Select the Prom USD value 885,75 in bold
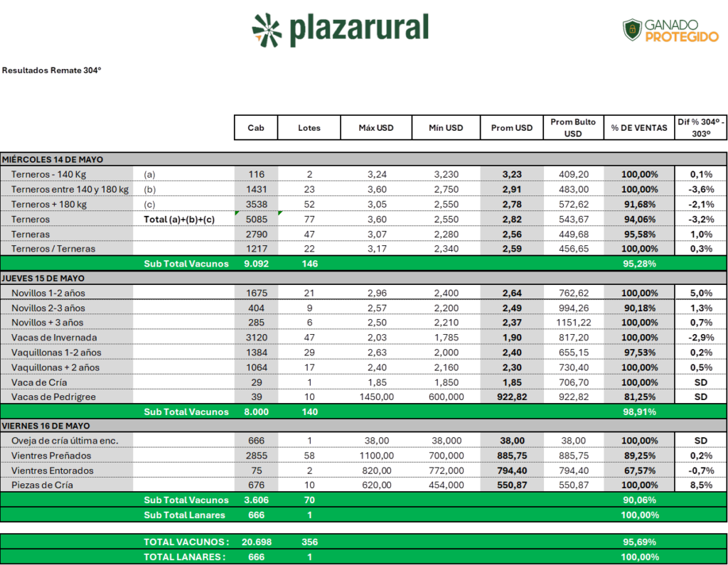 pyautogui.click(x=512, y=456)
